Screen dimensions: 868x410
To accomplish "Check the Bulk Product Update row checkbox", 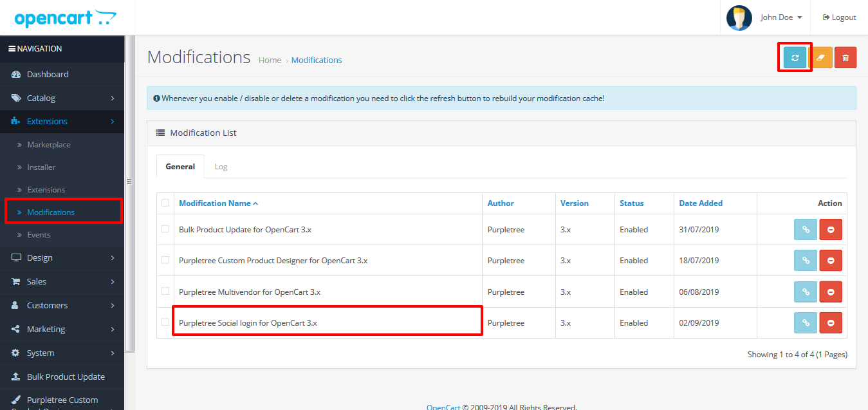I will [x=165, y=228].
